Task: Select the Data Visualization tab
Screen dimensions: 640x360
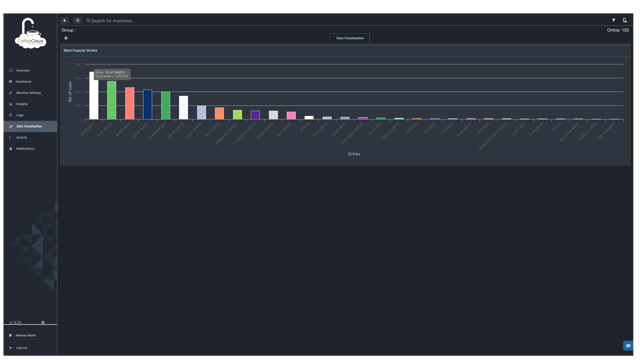Action: pyautogui.click(x=350, y=38)
